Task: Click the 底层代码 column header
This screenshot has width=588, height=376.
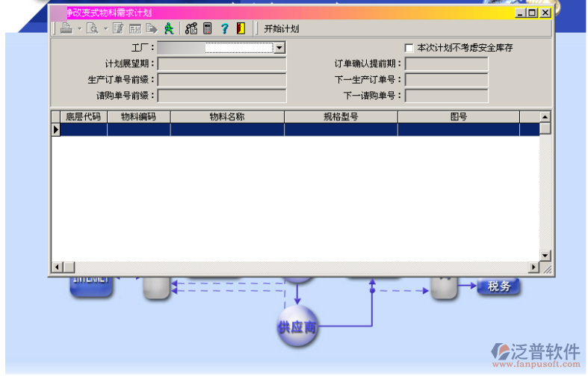Action: pos(84,117)
